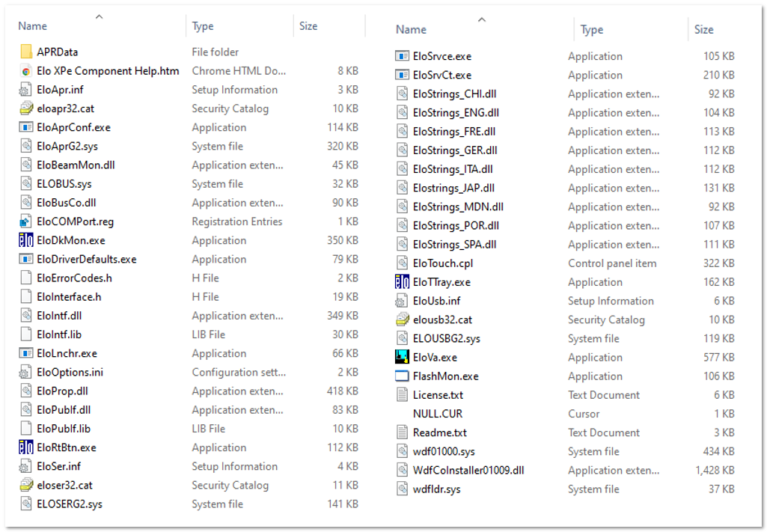Click the Elo logo icon for EloTTray.exe
Image resolution: width=767 pixels, height=532 pixels.
click(402, 282)
